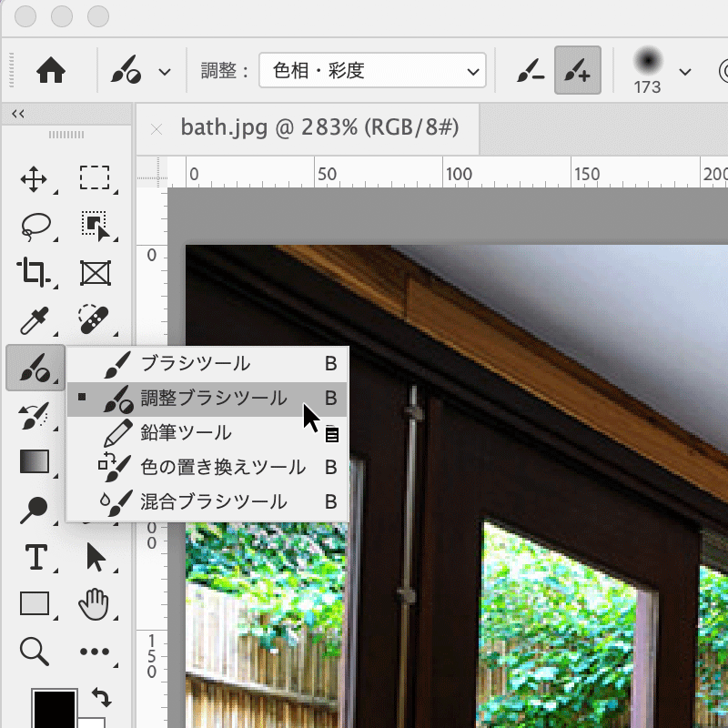Swap foreground and background colors arrow
728x728 pixels.
click(102, 697)
